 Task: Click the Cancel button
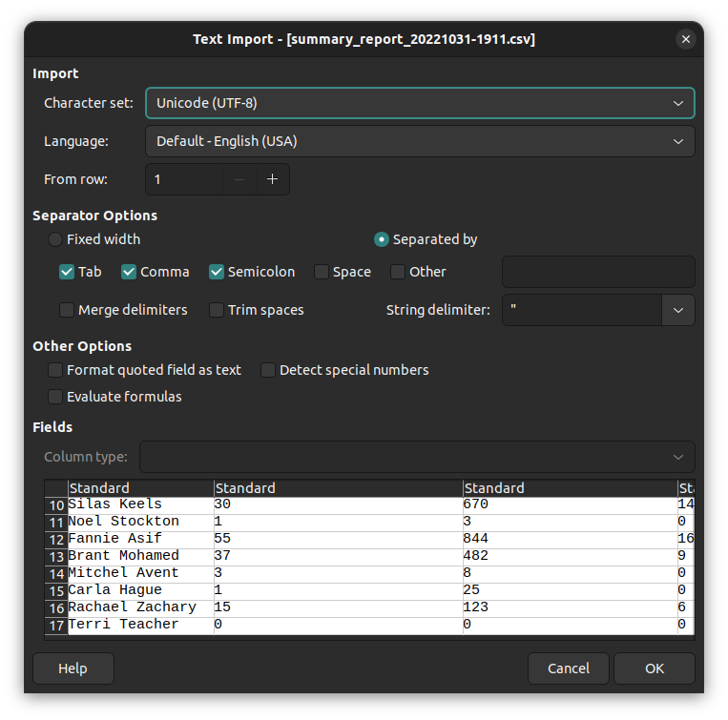pos(569,669)
